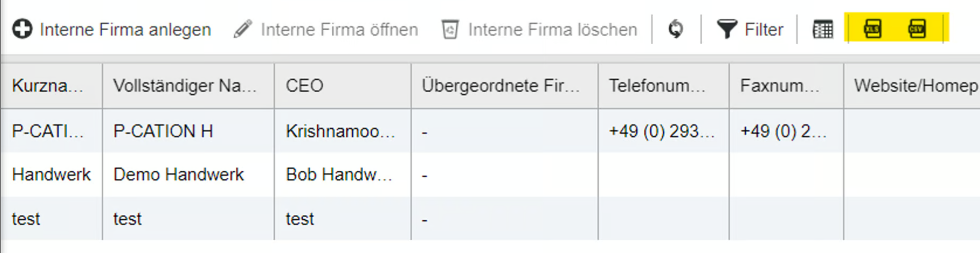Click the Bob Handw... CEO cell

pos(339,175)
